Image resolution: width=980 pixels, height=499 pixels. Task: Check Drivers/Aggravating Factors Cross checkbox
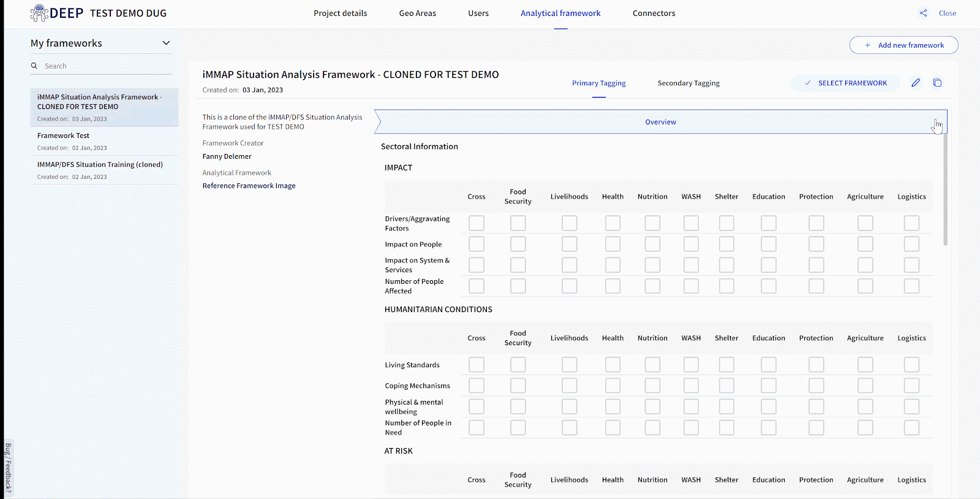pos(477,223)
